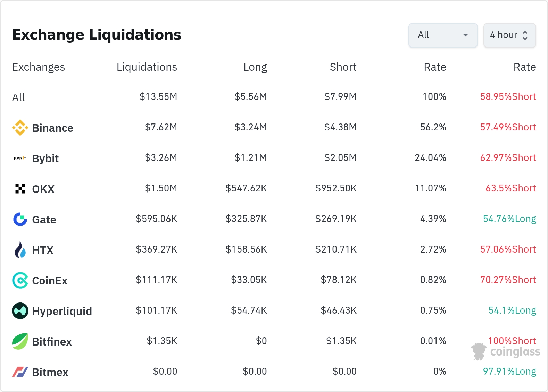Click the Long column header

click(x=255, y=67)
